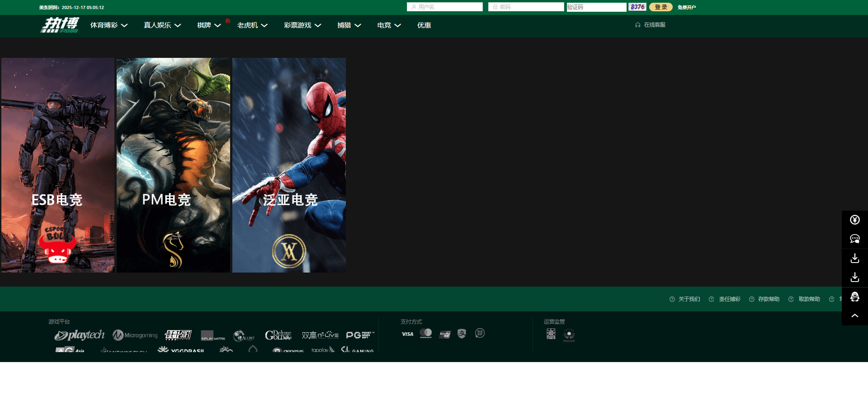868x419 pixels.
Task: Open the 泛亚电竞 Spider-Man card
Action: 289,165
